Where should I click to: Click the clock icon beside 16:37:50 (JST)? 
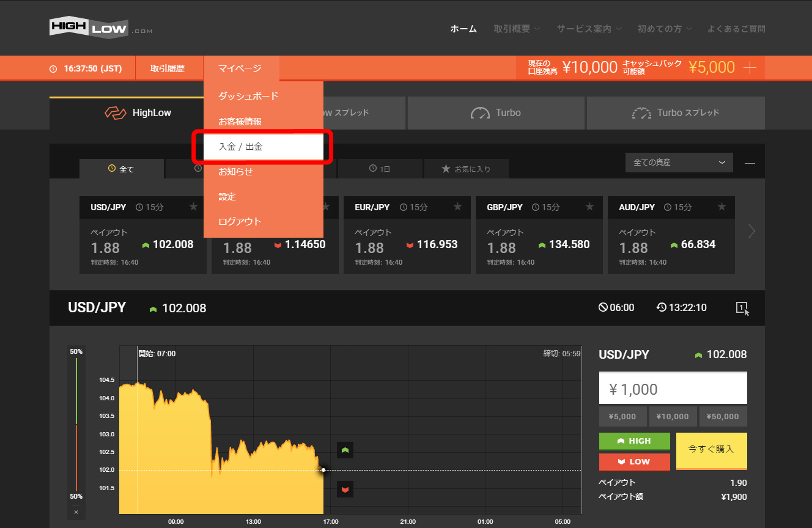coord(53,69)
